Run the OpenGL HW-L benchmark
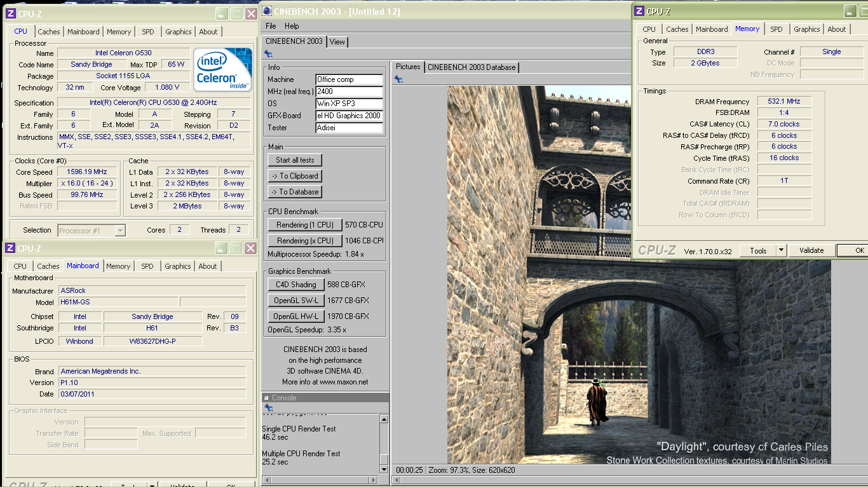The height and width of the screenshot is (488, 868). point(296,316)
